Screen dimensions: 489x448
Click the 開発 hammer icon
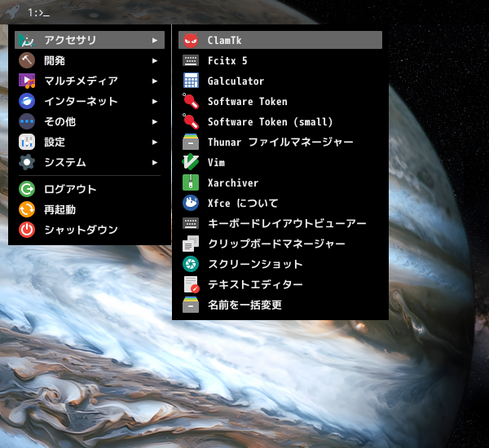27,60
